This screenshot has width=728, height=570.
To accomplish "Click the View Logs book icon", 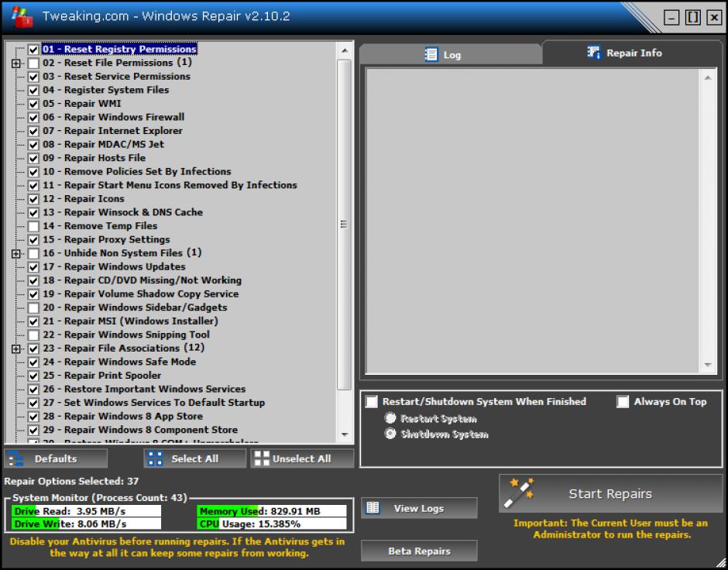I will (373, 508).
